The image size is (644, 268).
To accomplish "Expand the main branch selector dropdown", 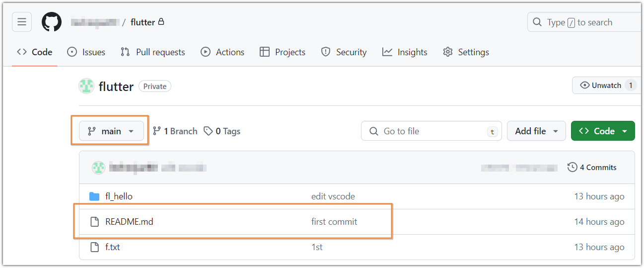I will 111,131.
